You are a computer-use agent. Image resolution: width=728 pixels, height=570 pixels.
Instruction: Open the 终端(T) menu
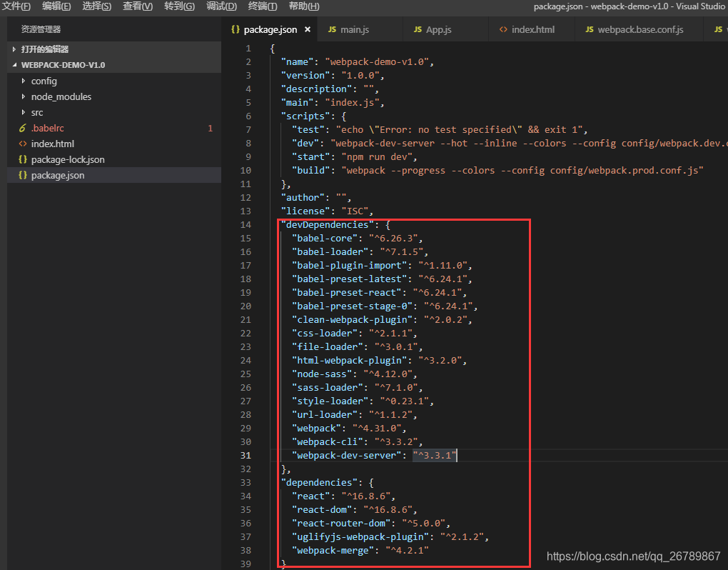[263, 6]
